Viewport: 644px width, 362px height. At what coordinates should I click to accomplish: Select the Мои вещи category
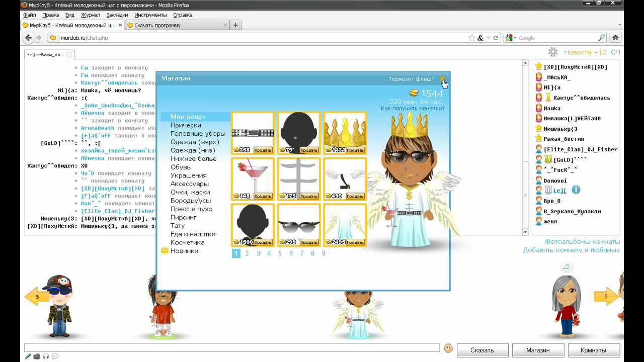point(188,117)
